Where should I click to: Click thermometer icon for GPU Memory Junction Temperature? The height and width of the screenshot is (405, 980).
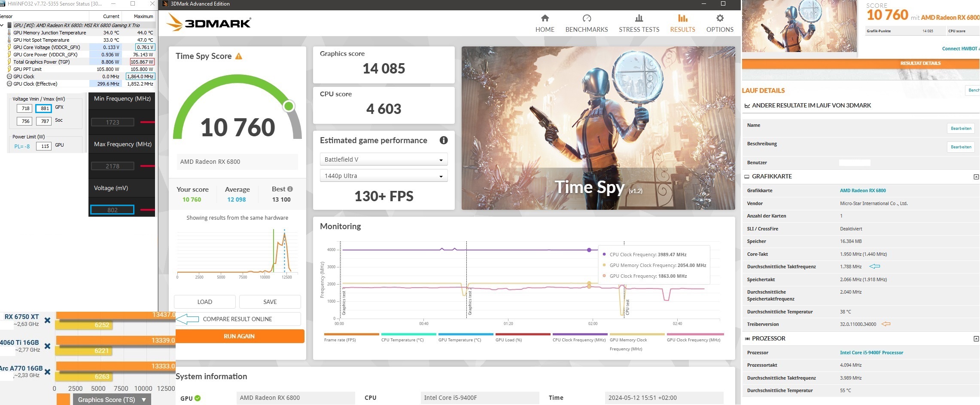[9, 33]
